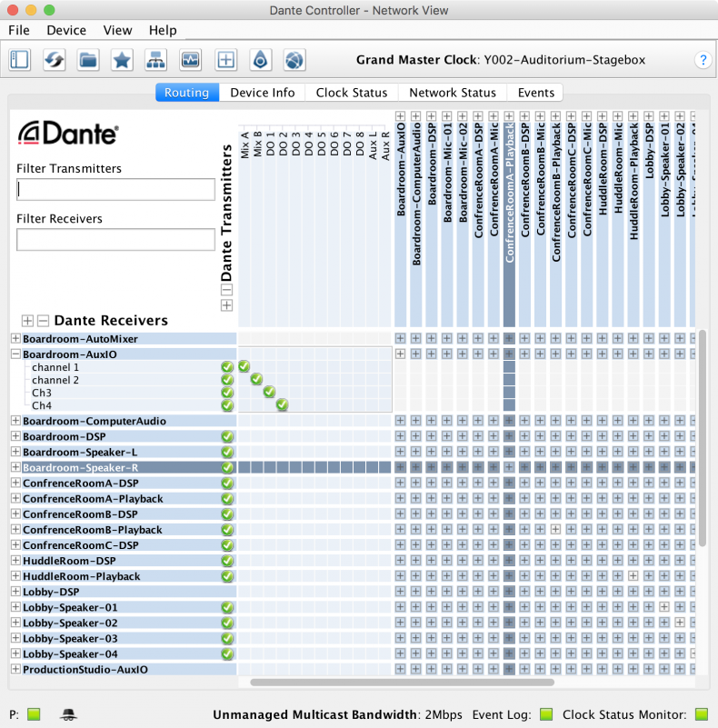718x728 pixels.
Task: Click the reload device information icon
Action: 54,60
